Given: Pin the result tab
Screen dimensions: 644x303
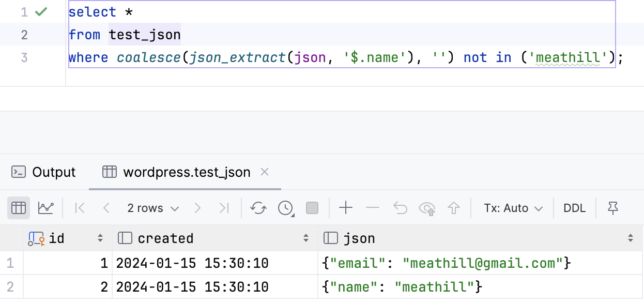Looking at the screenshot, I should [x=613, y=208].
